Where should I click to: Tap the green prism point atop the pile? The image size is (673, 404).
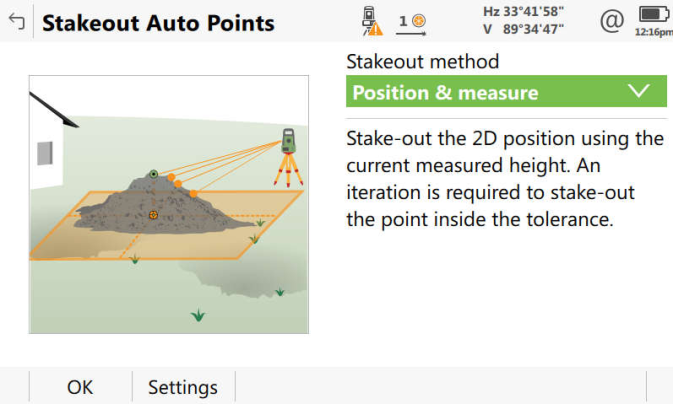click(x=153, y=174)
